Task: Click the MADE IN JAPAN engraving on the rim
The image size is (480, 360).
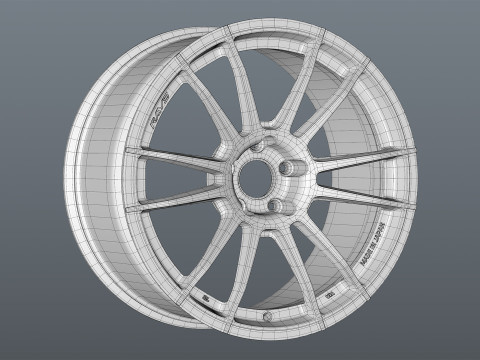Action: coord(373,243)
